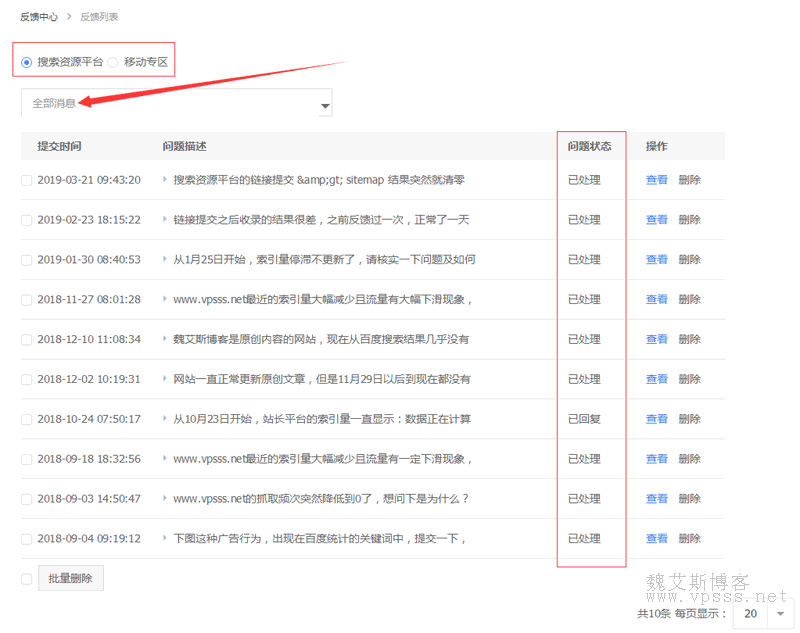Click 查看 for the 2019-03-21 feedback
Screen dimensions: 800x633
[657, 180]
